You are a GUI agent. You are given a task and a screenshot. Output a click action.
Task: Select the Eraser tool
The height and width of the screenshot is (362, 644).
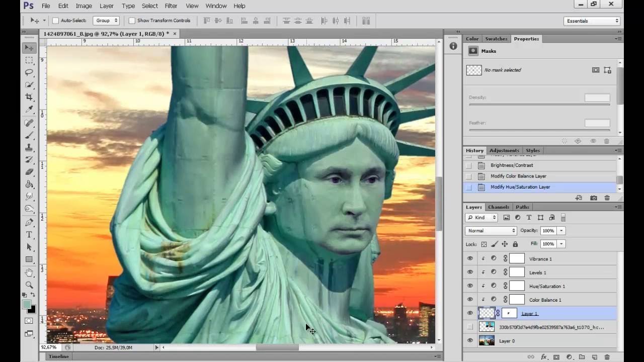pyautogui.click(x=29, y=172)
